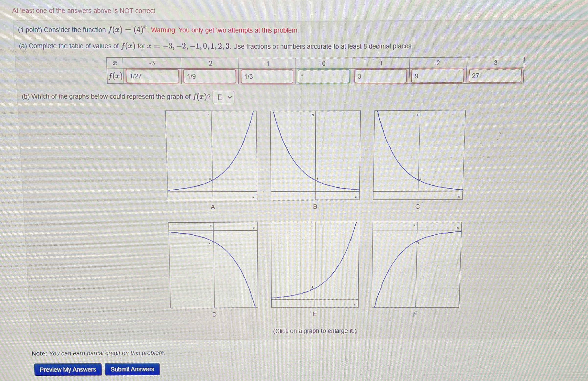Click the letter label A under first graph
The height and width of the screenshot is (381, 588).
click(x=213, y=207)
